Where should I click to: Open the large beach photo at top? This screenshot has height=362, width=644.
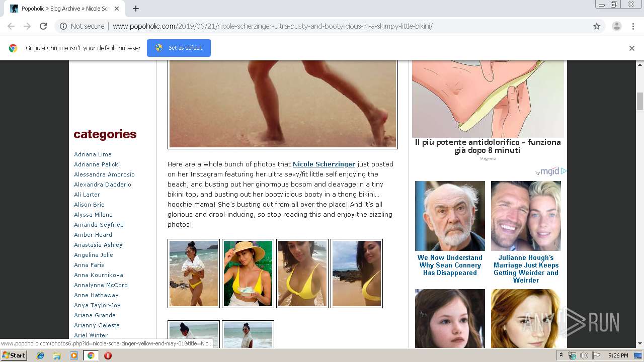pyautogui.click(x=283, y=104)
